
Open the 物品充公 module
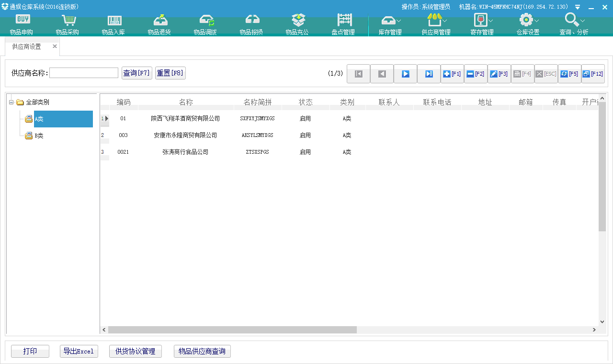pyautogui.click(x=297, y=25)
